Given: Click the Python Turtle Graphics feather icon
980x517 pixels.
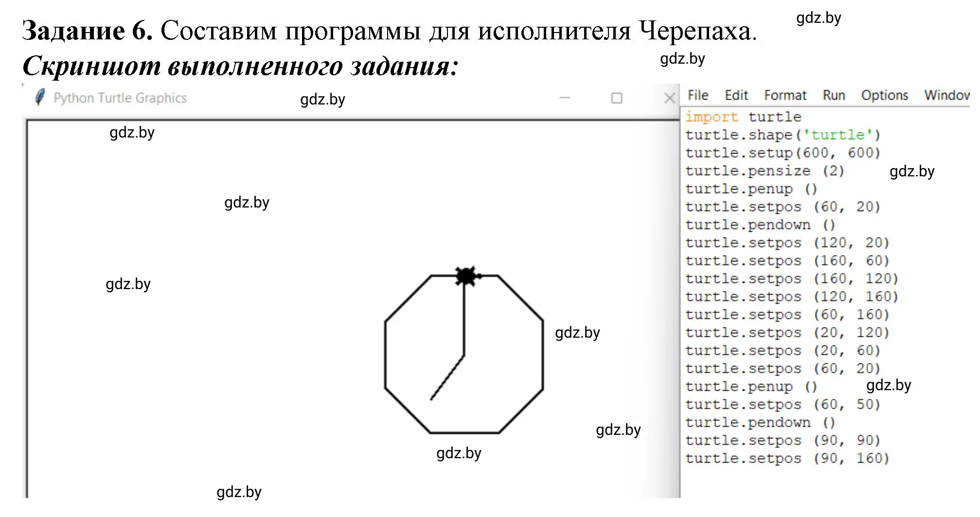Looking at the screenshot, I should pyautogui.click(x=40, y=97).
